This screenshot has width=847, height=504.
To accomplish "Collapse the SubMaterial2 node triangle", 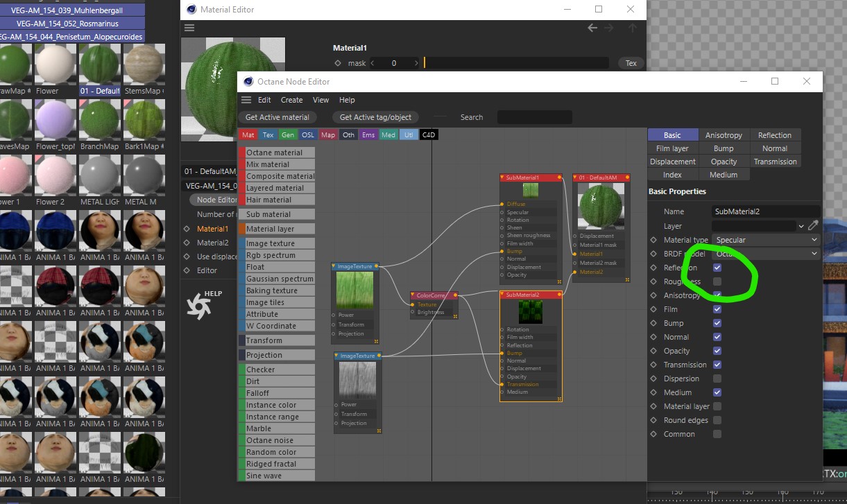I will 502,295.
